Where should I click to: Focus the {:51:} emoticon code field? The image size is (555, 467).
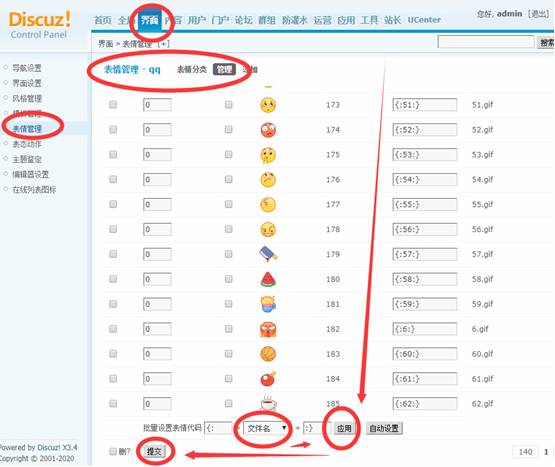424,105
